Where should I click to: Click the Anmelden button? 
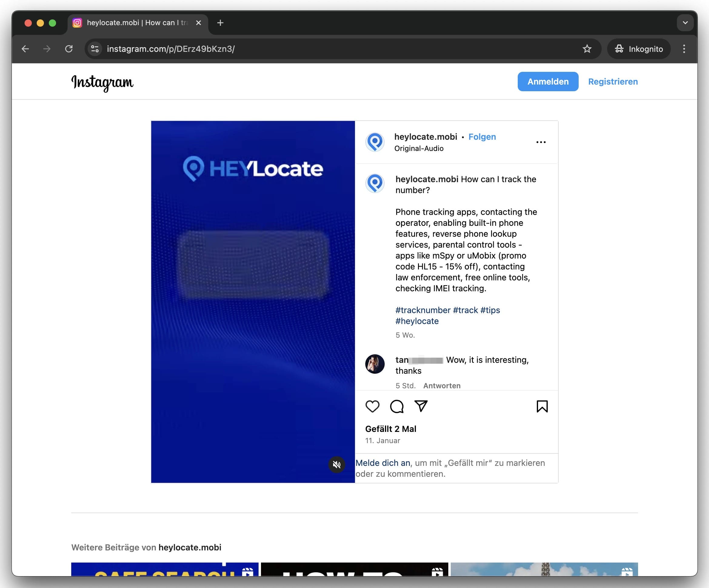[x=548, y=81]
